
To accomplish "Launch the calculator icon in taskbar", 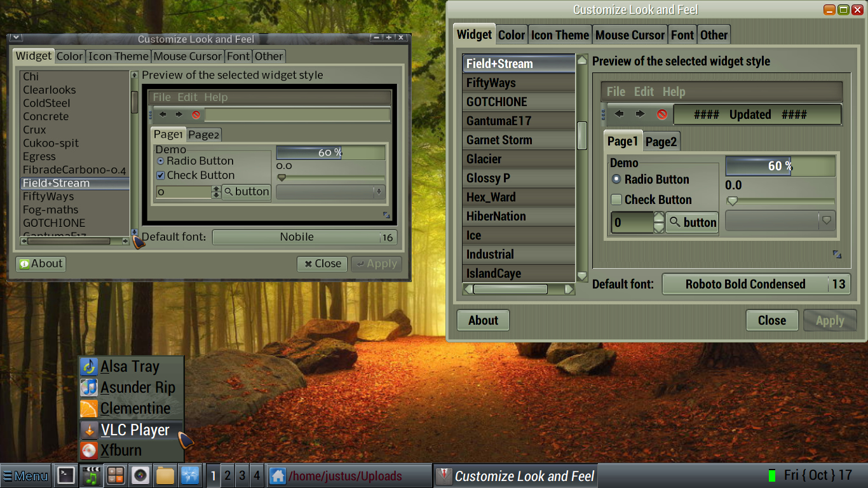I will click(115, 475).
